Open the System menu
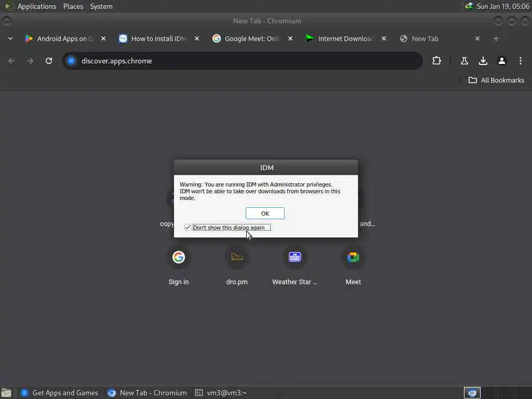This screenshot has width=532, height=399. (x=101, y=6)
